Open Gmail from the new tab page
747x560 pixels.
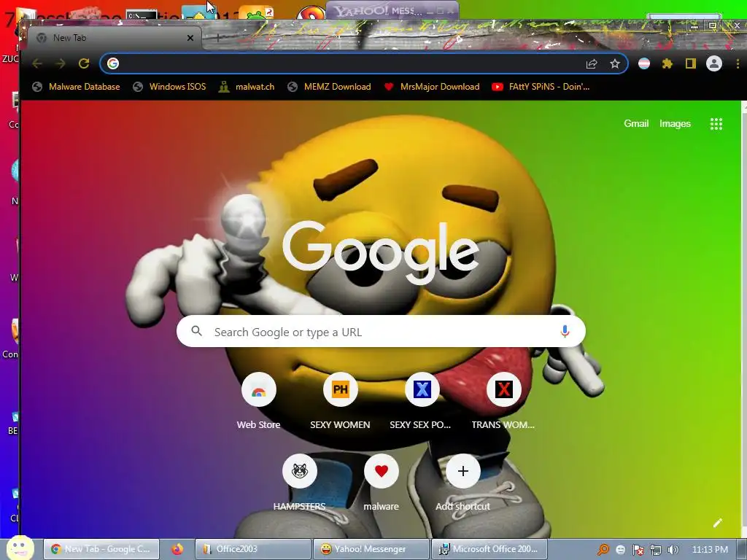636,124
